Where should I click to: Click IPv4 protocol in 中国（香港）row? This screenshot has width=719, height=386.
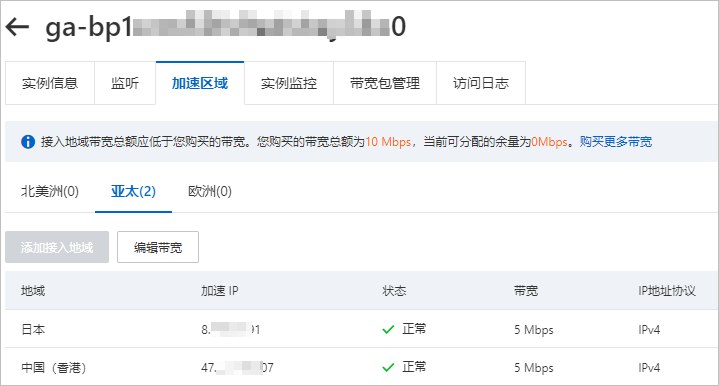click(x=649, y=368)
